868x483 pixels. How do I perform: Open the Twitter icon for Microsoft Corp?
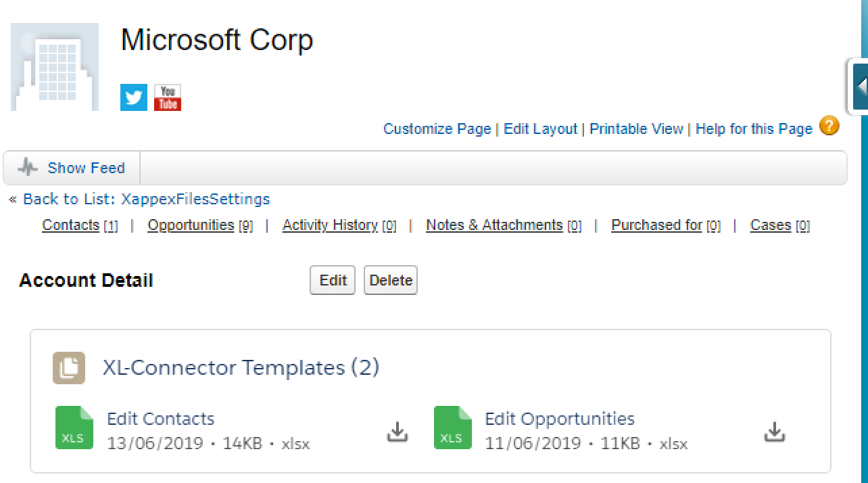134,97
